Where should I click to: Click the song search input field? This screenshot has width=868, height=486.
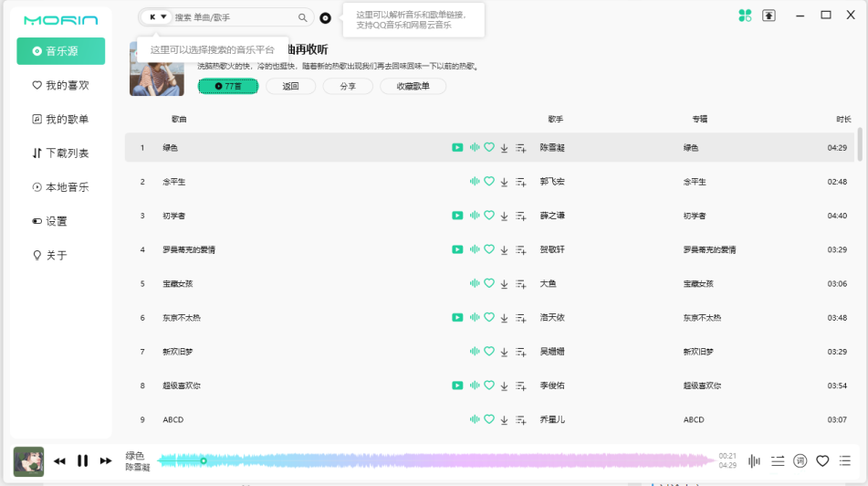235,17
